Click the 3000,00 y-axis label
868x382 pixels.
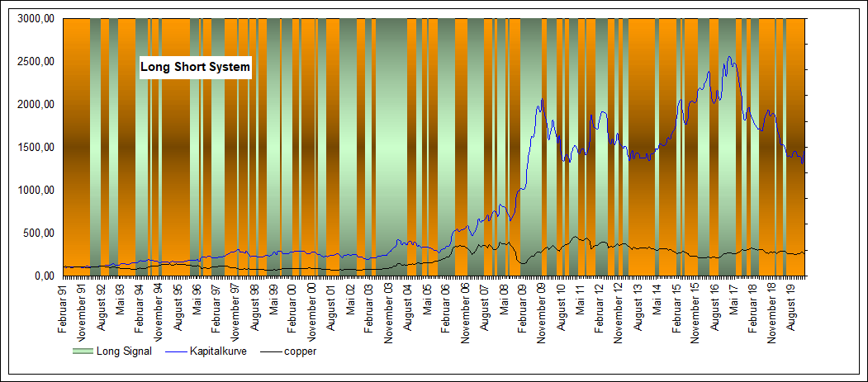click(36, 19)
